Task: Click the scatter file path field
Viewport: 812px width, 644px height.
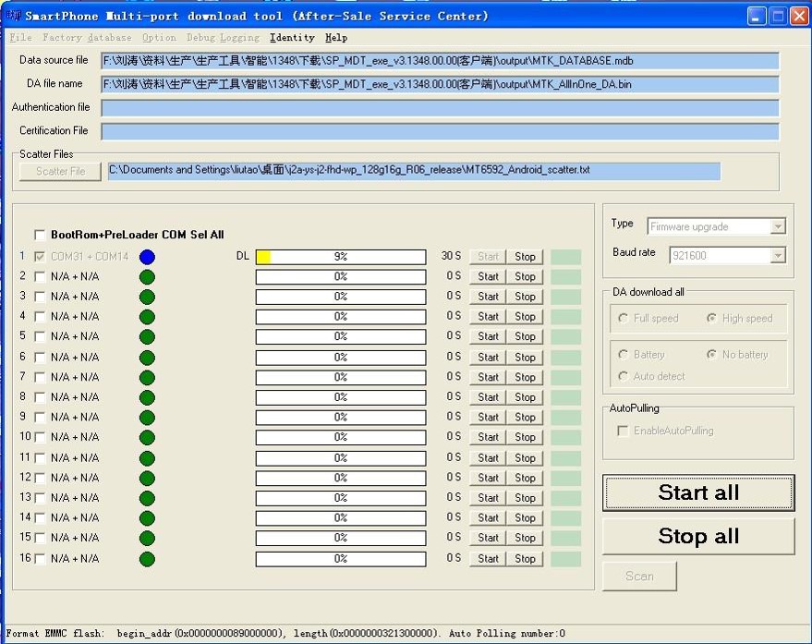Action: 414,171
